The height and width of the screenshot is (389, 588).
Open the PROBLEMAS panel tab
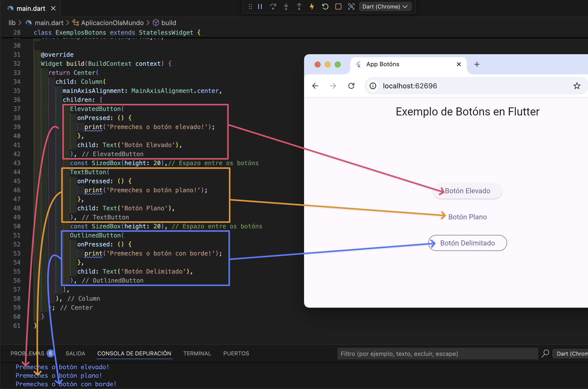click(27, 353)
